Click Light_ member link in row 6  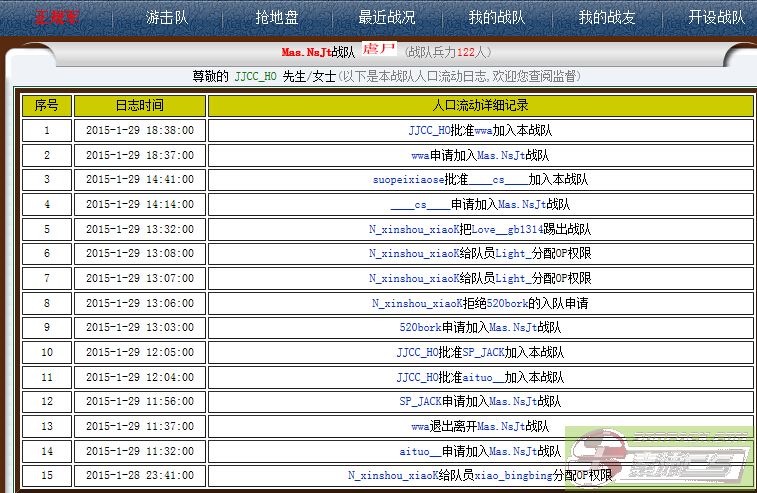511,254
